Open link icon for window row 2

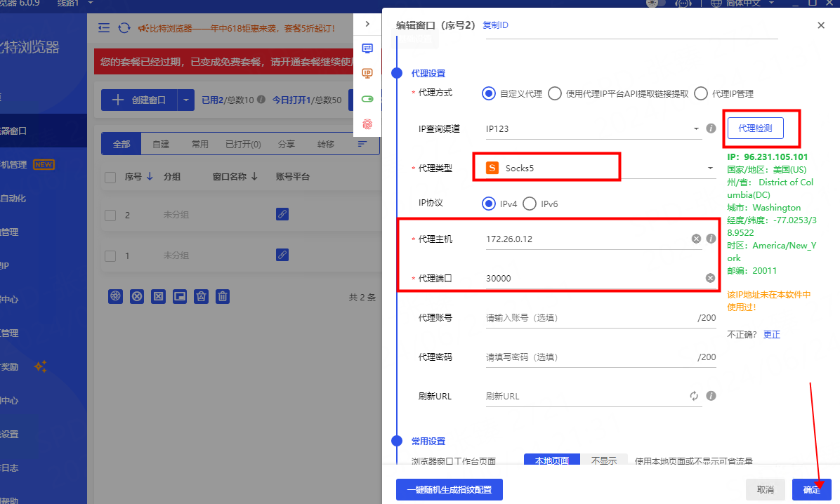click(x=282, y=215)
